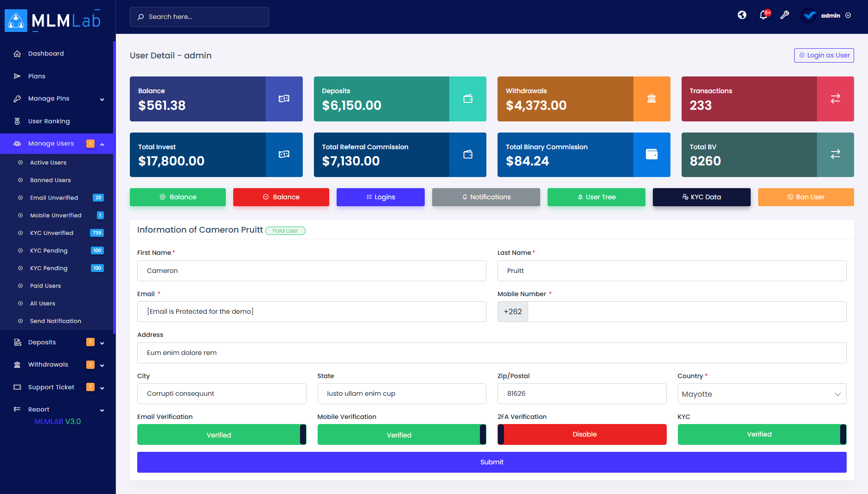Open Mobile Unverified users list
The image size is (868, 494).
point(57,215)
